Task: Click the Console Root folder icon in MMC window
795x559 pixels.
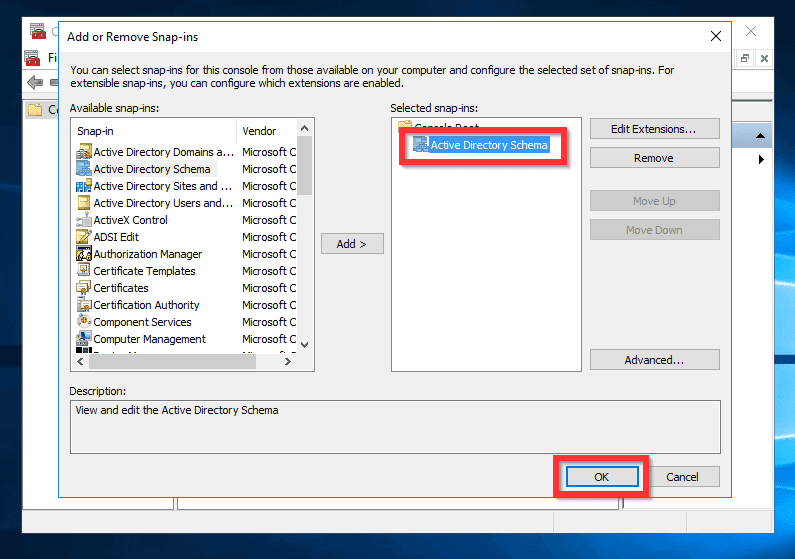Action: (x=35, y=109)
